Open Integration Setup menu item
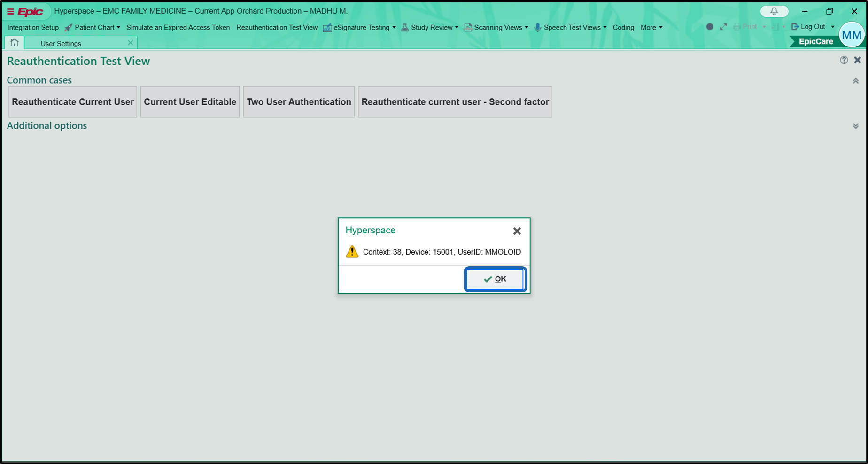 [x=33, y=28]
